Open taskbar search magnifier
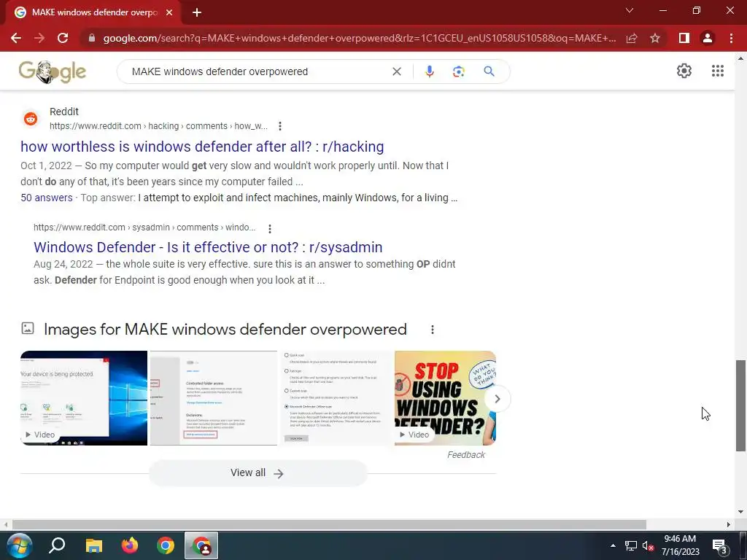The image size is (747, 560). pyautogui.click(x=57, y=545)
